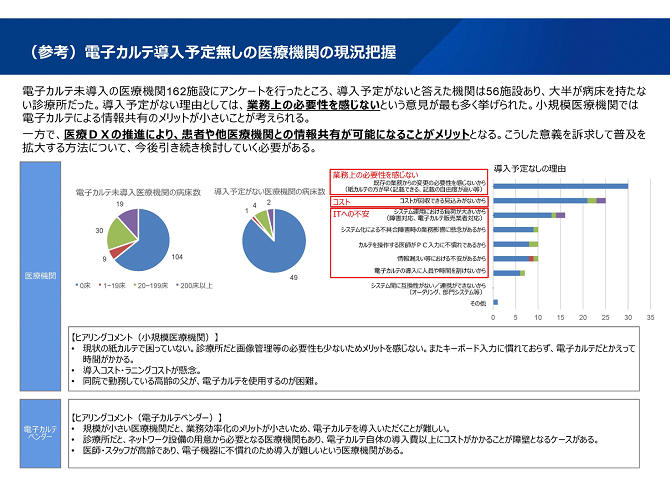Select the longest top bar reaching 30
This screenshot has width=670, height=502.
(x=561, y=186)
